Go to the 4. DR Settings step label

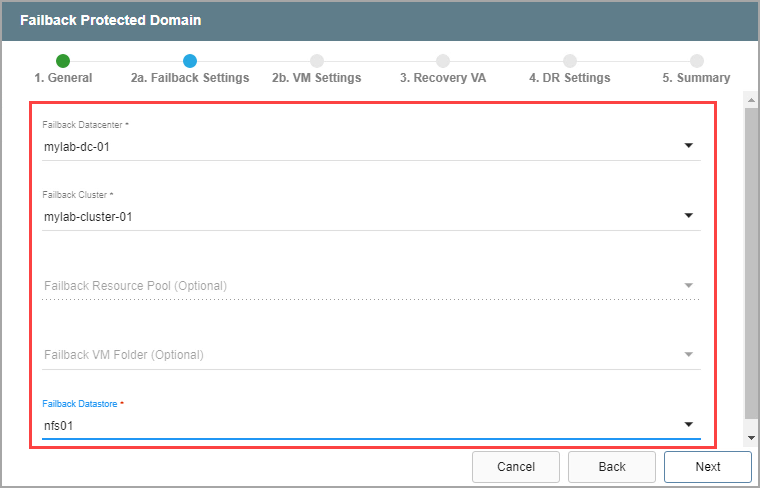point(569,78)
